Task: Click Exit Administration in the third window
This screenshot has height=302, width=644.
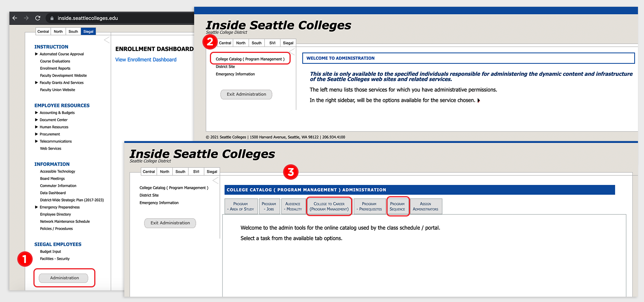Action: (x=170, y=223)
